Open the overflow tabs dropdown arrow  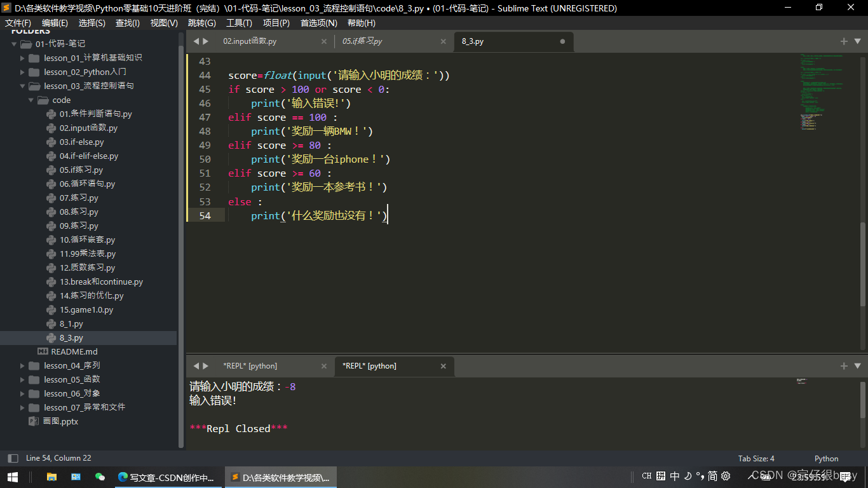coord(857,41)
